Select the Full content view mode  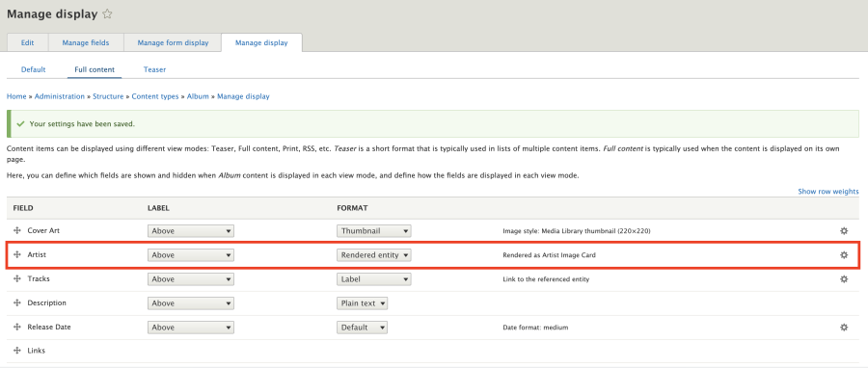pyautogui.click(x=95, y=69)
